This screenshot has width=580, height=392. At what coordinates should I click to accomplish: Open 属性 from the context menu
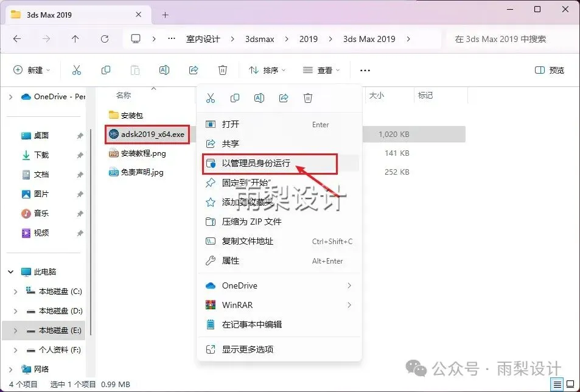point(279,261)
